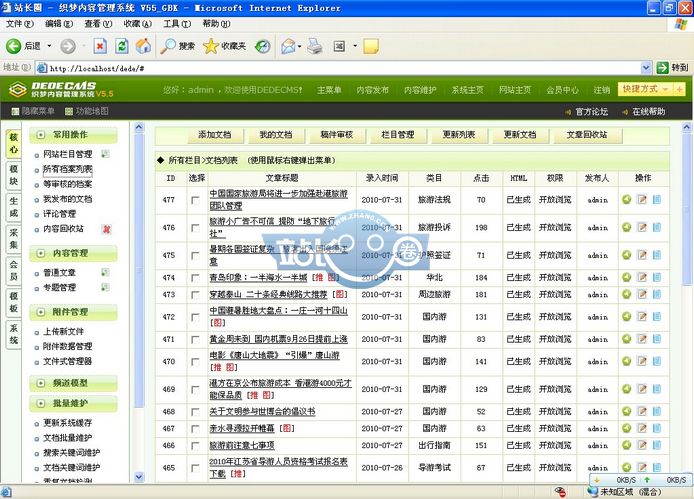
Task: Check the checkbox for article 474
Action: pyautogui.click(x=195, y=278)
